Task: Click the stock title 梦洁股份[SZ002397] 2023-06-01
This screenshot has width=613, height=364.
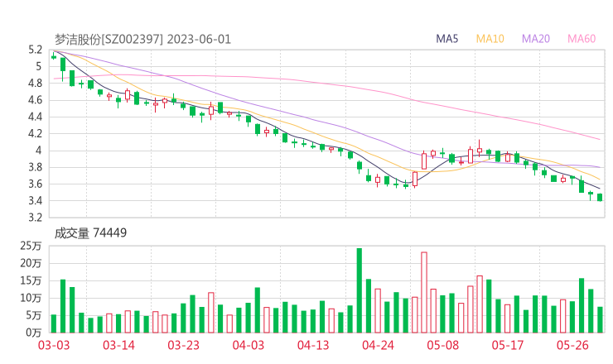Action: pyautogui.click(x=142, y=40)
